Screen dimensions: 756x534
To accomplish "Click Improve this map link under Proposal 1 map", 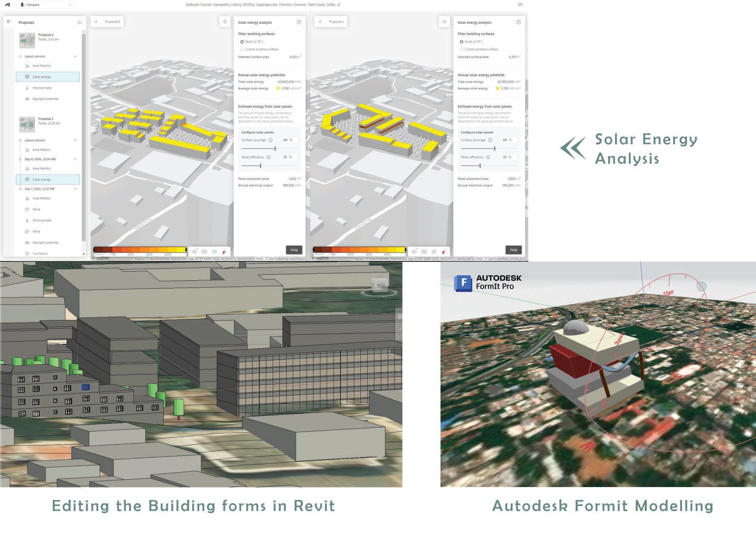I will click(x=402, y=259).
